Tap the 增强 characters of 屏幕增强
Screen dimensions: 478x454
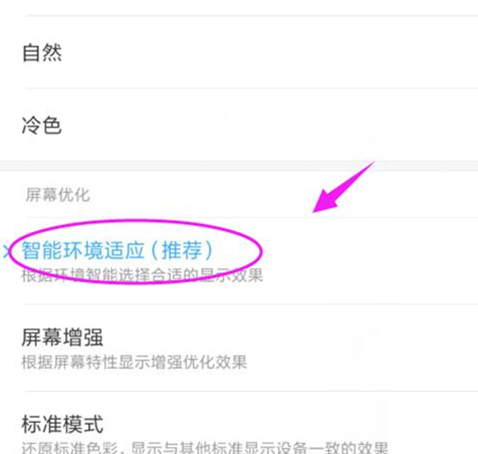pos(83,337)
